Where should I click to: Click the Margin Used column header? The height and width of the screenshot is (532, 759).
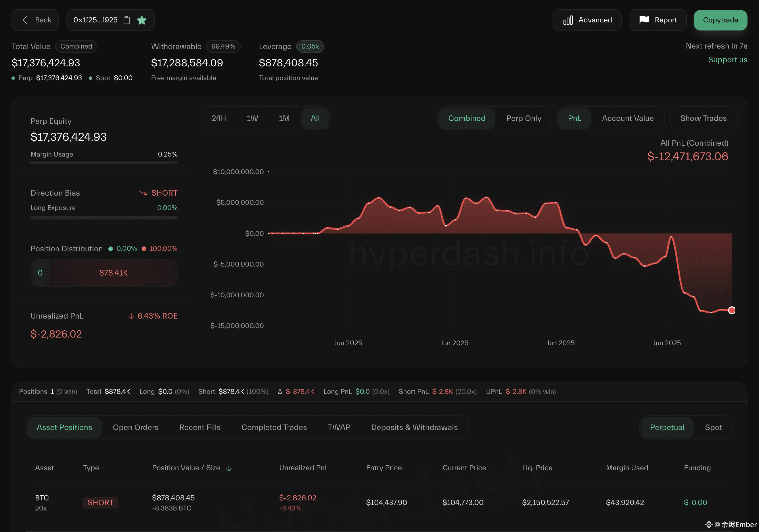click(x=627, y=468)
